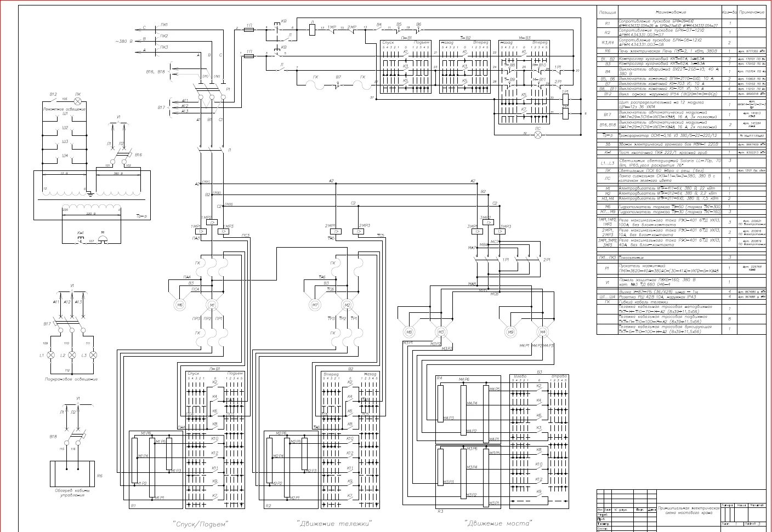The width and height of the screenshot is (772, 532).
Task: Click the 'Примечание' column header
Action: click(x=752, y=12)
